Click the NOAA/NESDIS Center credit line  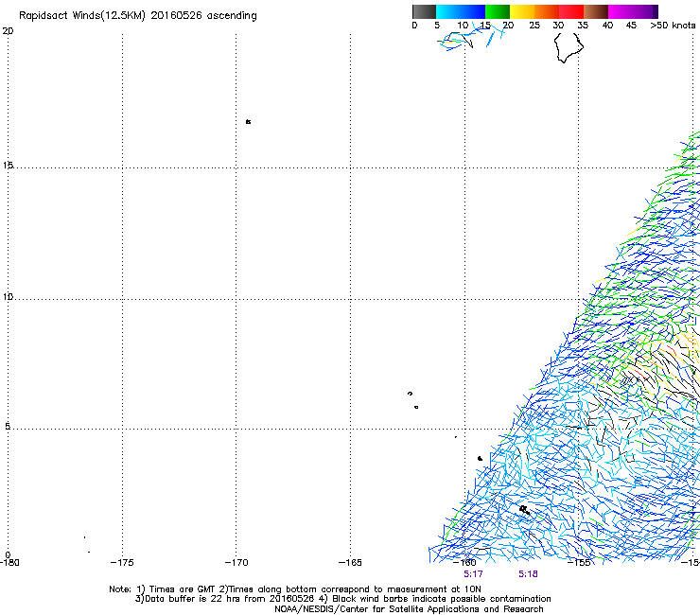pos(409,609)
